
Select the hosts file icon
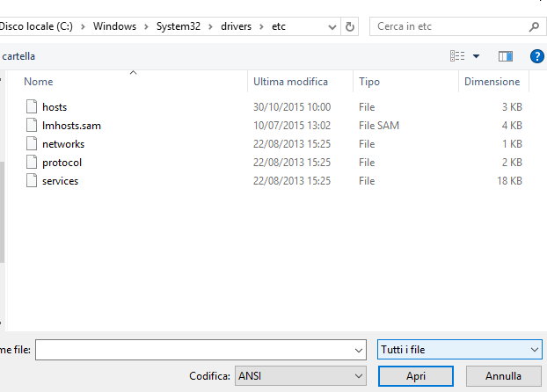coord(32,106)
